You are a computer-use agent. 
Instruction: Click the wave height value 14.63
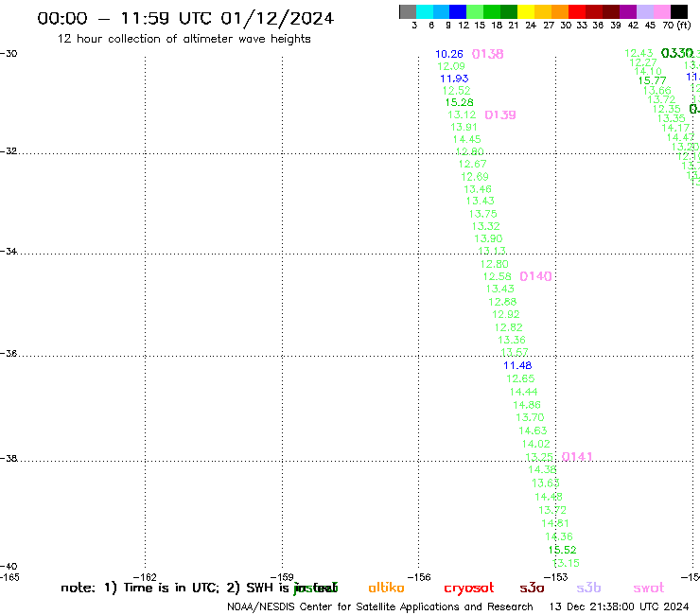[533, 431]
